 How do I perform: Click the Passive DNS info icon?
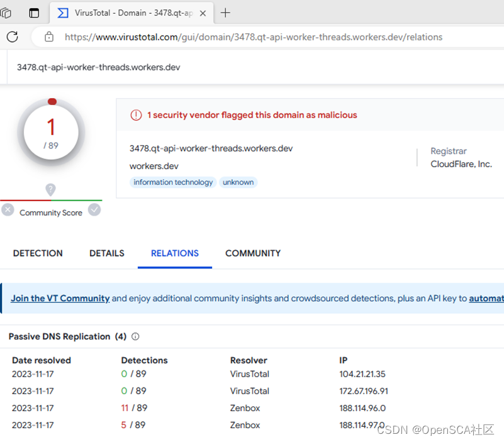pos(135,336)
